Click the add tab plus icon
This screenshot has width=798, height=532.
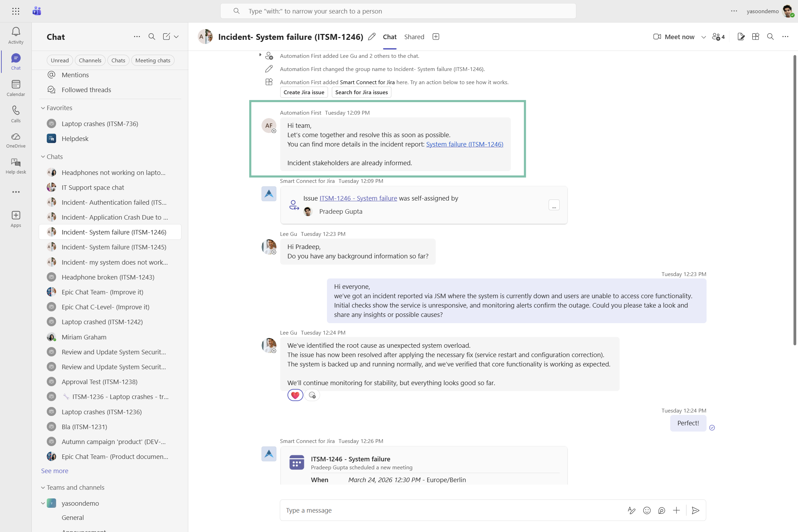tap(436, 37)
